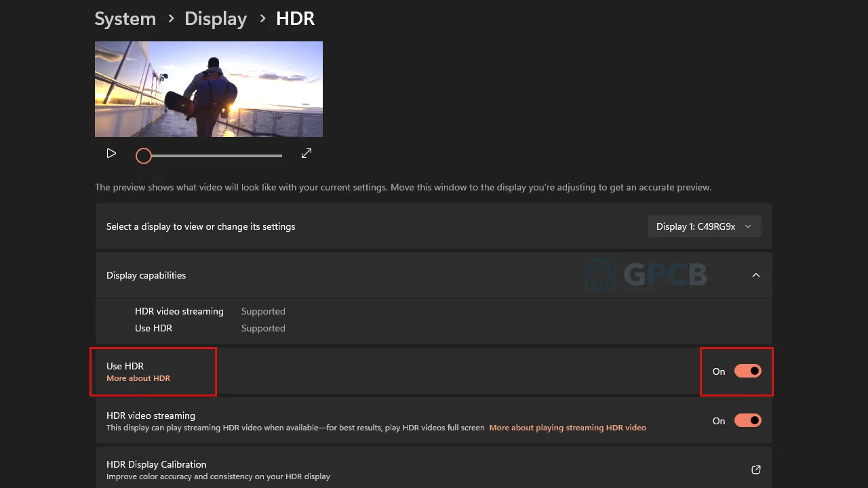Go to Display in breadcrumb

coord(216,18)
